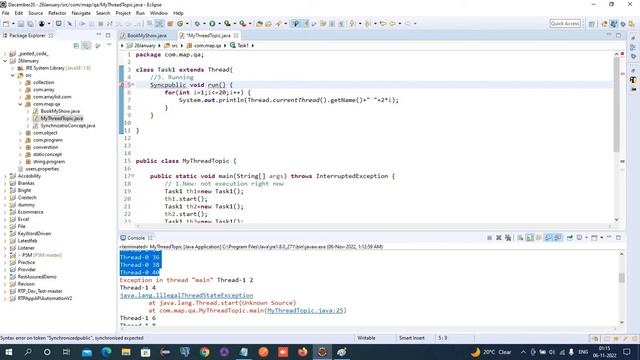
Task: Click the New file toolbar icon
Action: pos(5,24)
